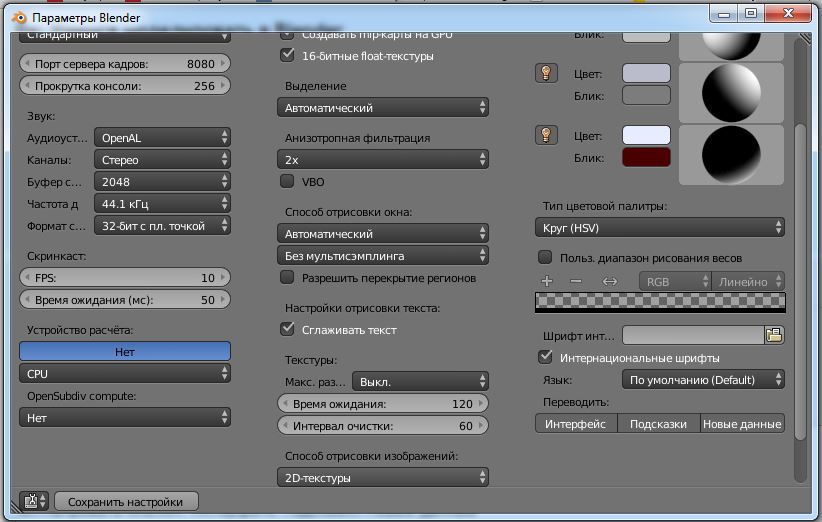Click the blue Нет compute device button
Viewport: 822px width, 522px height.
coord(125,352)
